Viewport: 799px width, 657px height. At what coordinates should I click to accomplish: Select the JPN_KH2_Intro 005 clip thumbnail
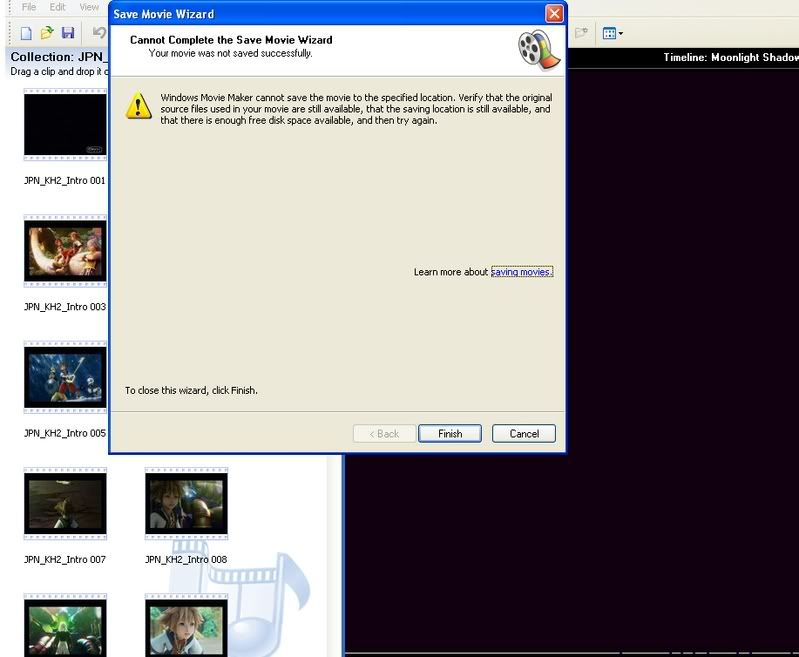click(65, 377)
